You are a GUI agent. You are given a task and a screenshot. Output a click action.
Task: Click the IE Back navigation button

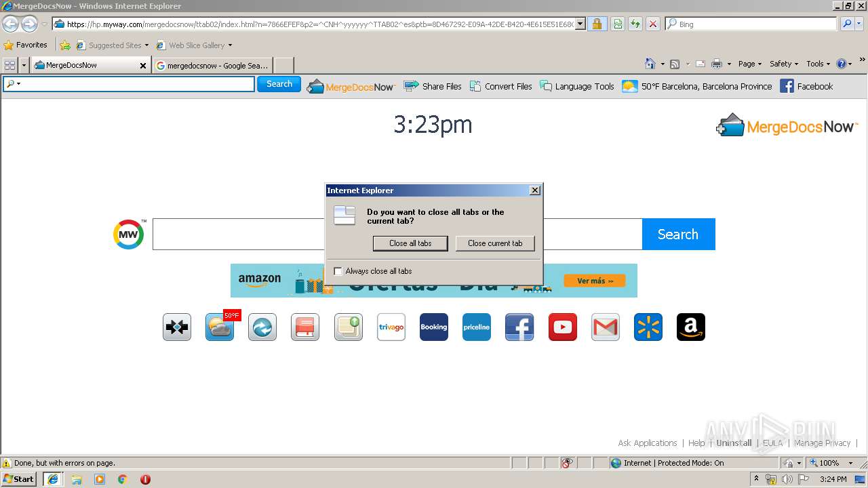10,24
